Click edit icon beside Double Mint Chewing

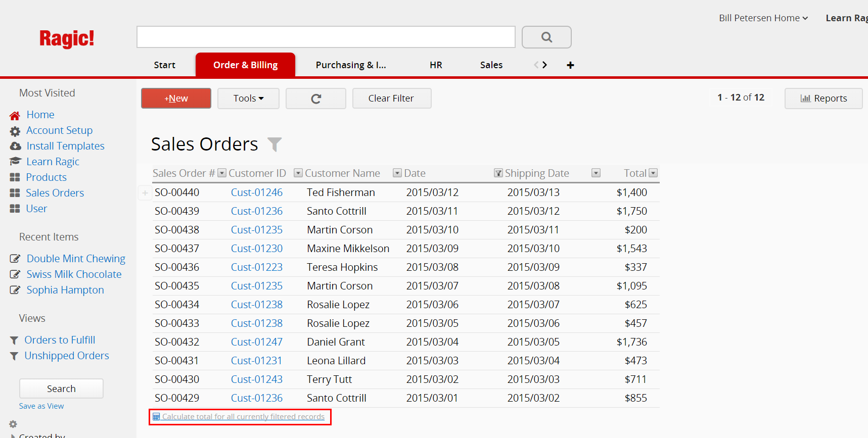pyautogui.click(x=15, y=259)
